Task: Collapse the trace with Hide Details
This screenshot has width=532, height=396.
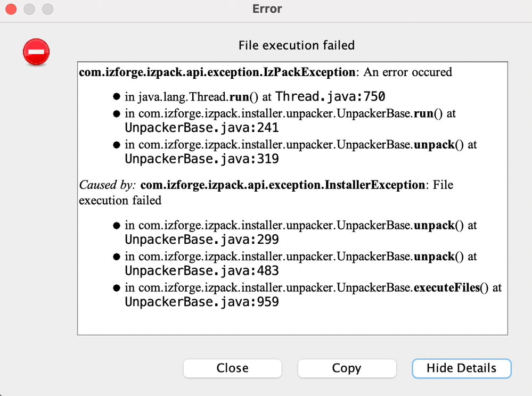Action: click(x=461, y=368)
